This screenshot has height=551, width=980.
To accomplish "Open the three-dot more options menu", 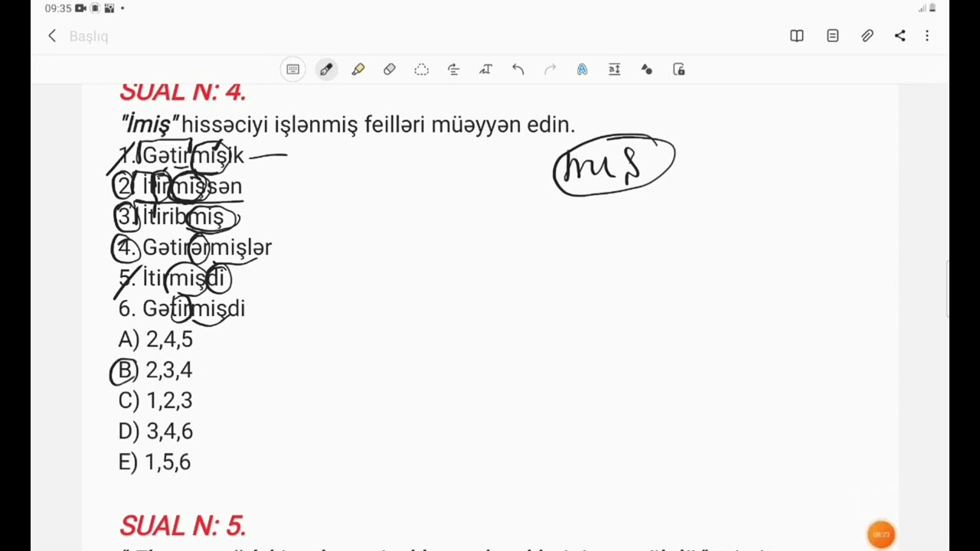I will pyautogui.click(x=927, y=36).
